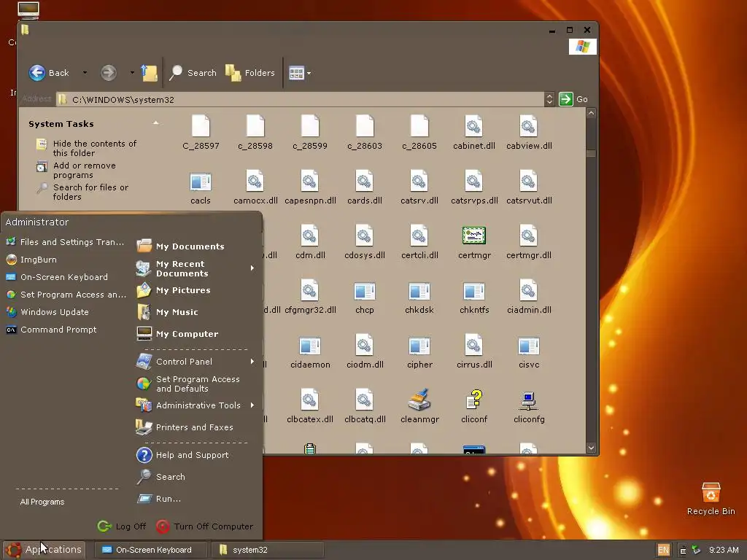Expand the Control Panel submenu arrow
Image resolution: width=747 pixels, height=560 pixels.
(x=252, y=362)
